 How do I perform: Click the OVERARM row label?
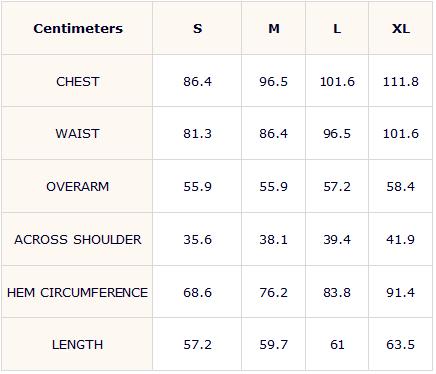[x=77, y=186]
